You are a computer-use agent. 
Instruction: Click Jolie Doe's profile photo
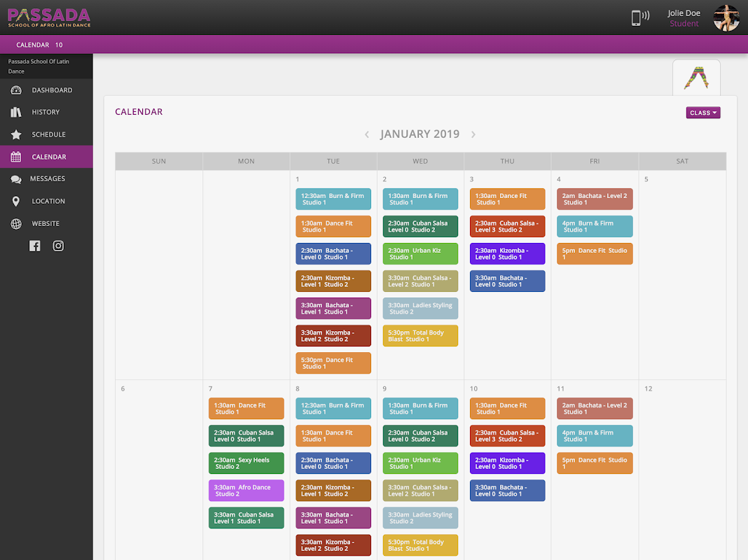(x=726, y=17)
